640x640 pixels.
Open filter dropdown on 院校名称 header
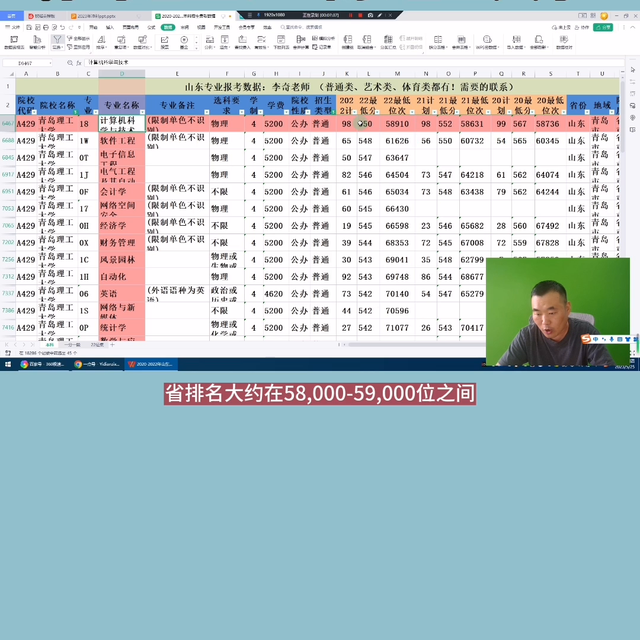pyautogui.click(x=76, y=112)
